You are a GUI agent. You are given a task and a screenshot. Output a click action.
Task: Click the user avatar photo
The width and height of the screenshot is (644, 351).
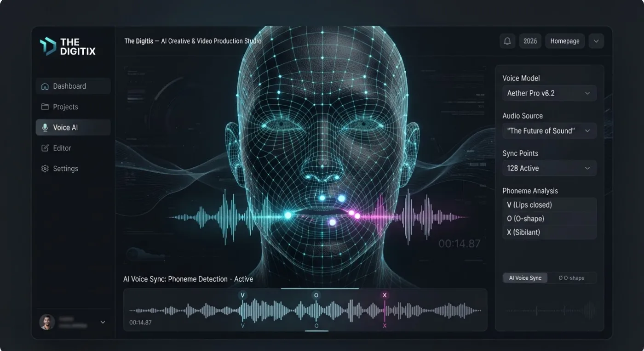[x=47, y=322]
